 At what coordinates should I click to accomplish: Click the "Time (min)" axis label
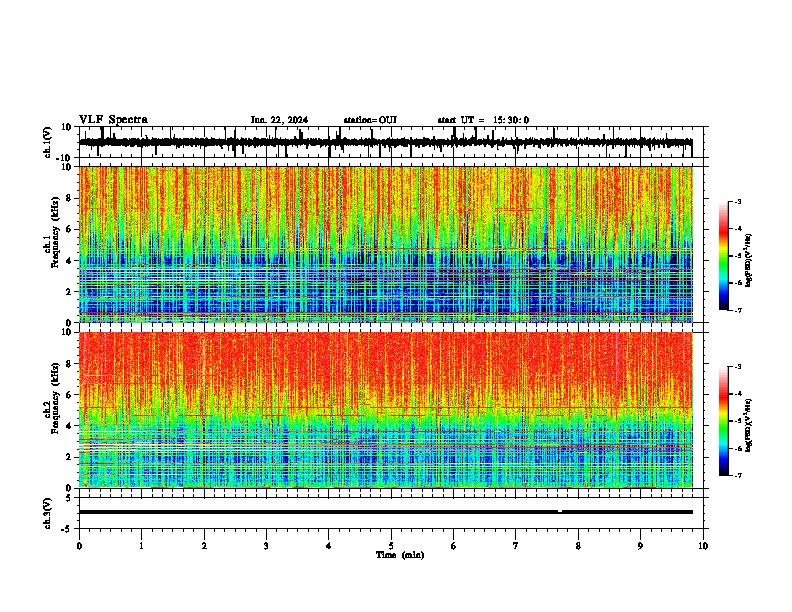400,555
